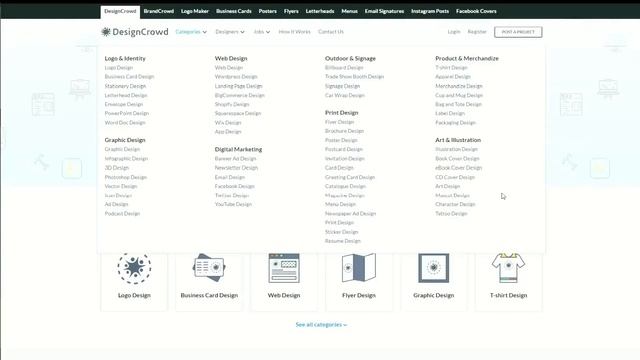This screenshot has width=640, height=360.
Task: Select Vector Design link
Action: [121, 187]
